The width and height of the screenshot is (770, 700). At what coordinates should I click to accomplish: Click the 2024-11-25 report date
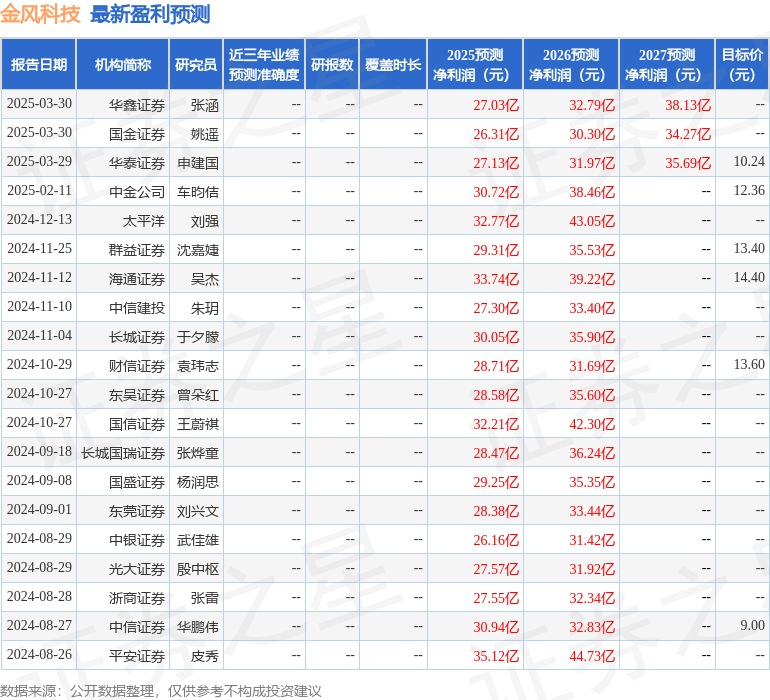[x=39, y=249]
